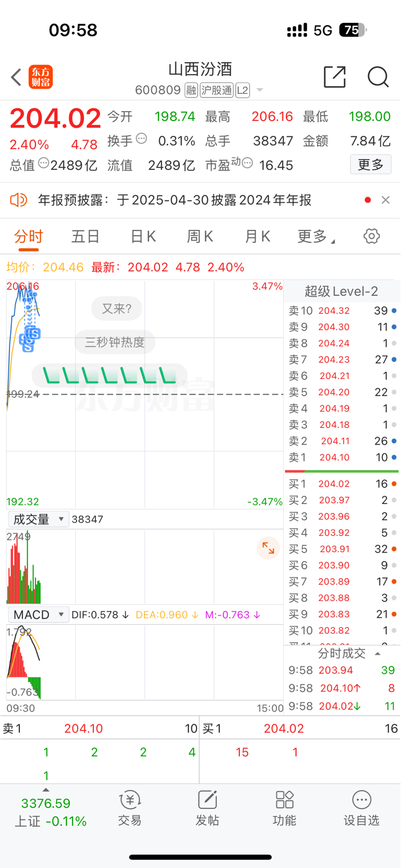Expand the 更多 chart period dropdown

316,237
